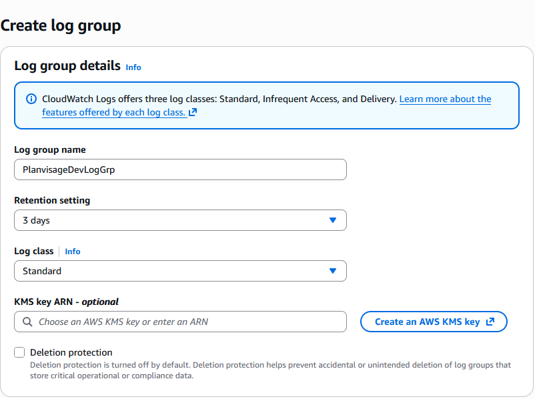The height and width of the screenshot is (398, 535).
Task: Click the Deletion protection description text
Action: tap(270, 370)
